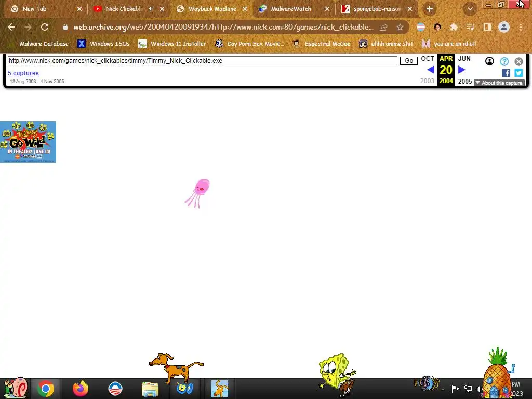532x399 pixels.
Task: Open the media controls toolbar icon
Action: 470,27
